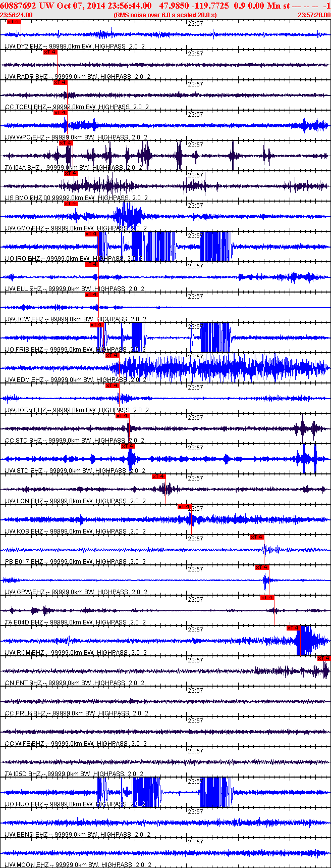Screen dimensions: 331x868
Task: Click the red pick flag on US.BMO trace
Action: pyautogui.click(x=71, y=173)
